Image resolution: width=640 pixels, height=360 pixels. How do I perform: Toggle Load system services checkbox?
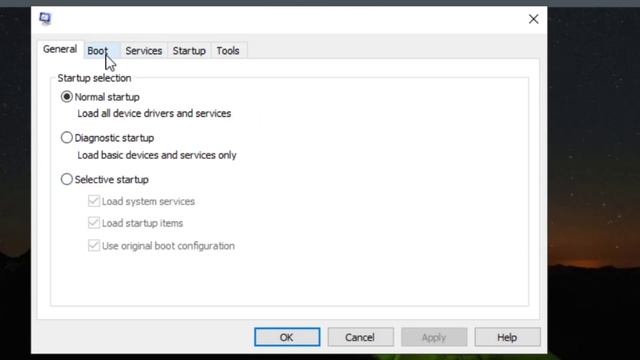pos(93,201)
